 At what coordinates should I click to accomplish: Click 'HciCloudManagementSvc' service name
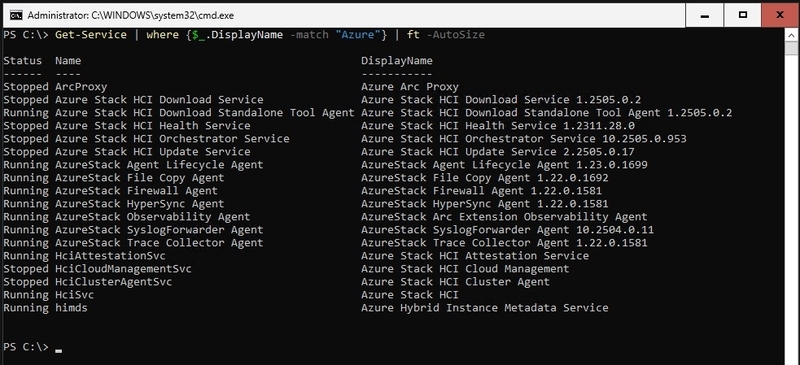coord(123,269)
